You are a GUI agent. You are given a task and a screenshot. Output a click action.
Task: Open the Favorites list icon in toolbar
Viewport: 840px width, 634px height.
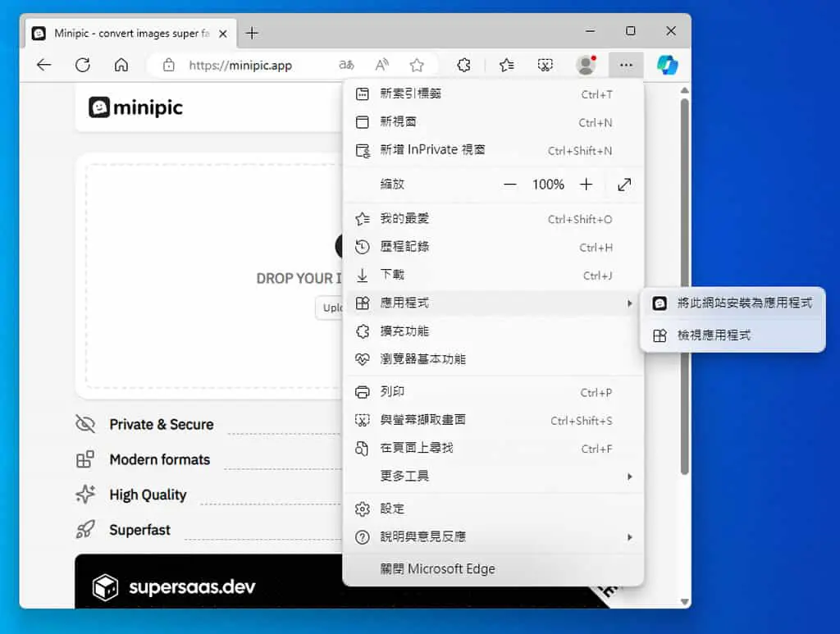click(x=507, y=66)
